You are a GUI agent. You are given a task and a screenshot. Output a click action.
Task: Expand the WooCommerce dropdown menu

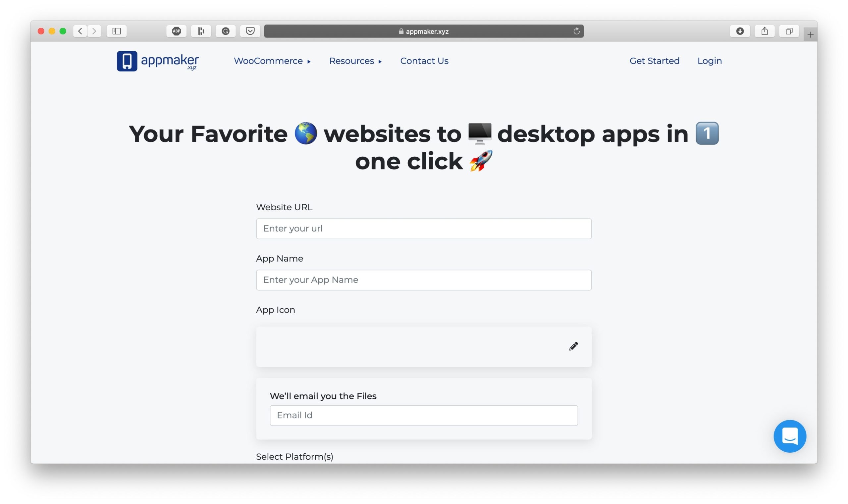click(x=272, y=61)
